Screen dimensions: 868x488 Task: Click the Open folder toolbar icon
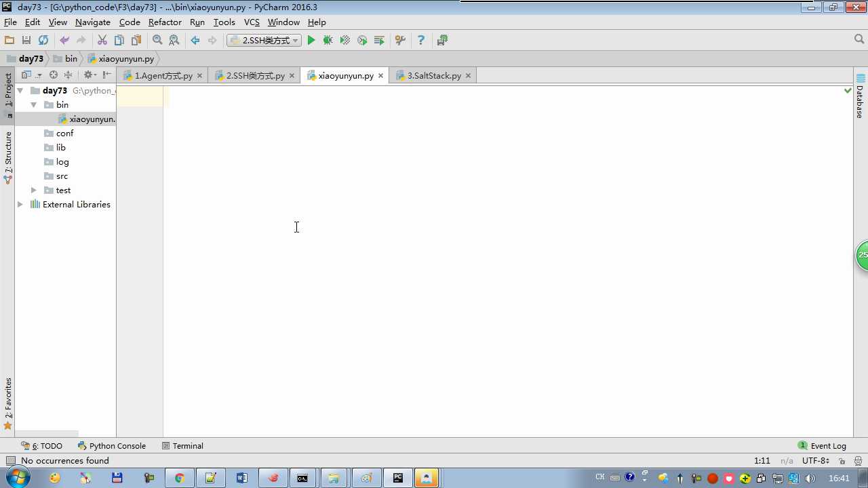9,41
